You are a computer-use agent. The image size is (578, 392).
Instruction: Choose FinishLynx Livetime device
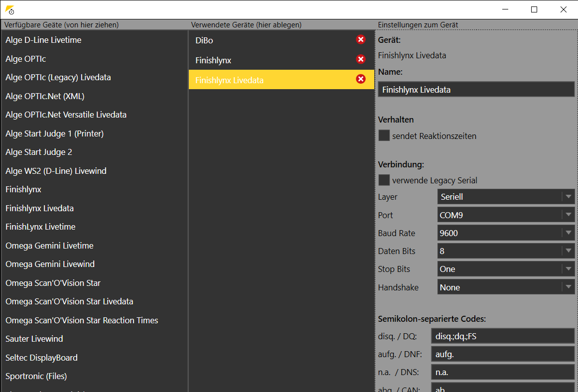pyautogui.click(x=94, y=227)
